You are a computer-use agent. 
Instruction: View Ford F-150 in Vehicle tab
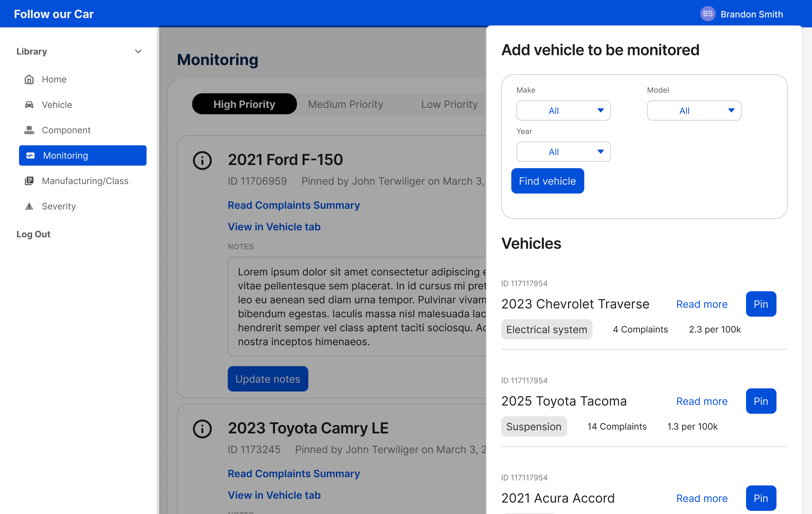pyautogui.click(x=274, y=227)
